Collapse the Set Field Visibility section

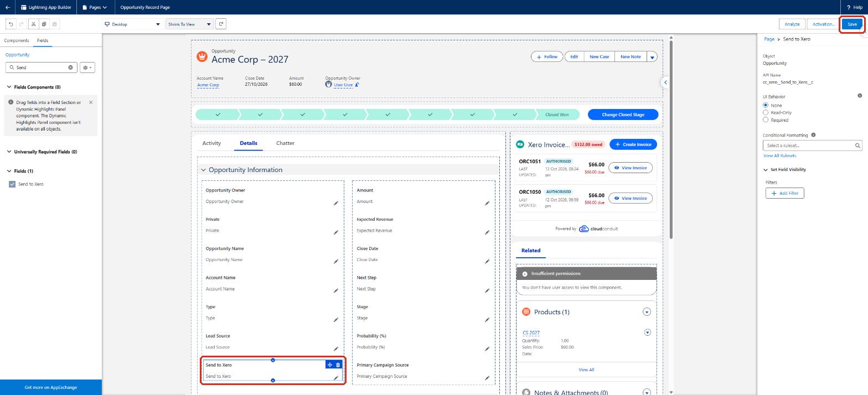[766, 170]
